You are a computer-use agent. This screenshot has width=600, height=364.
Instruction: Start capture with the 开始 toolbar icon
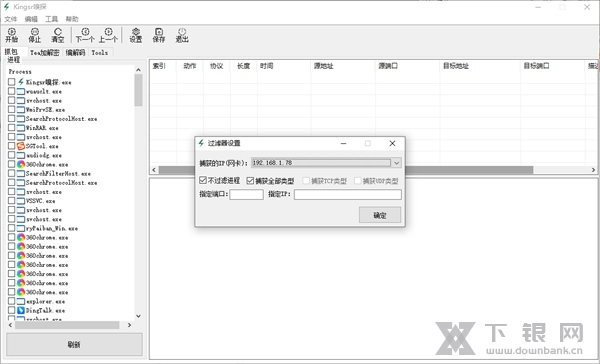click(x=11, y=35)
